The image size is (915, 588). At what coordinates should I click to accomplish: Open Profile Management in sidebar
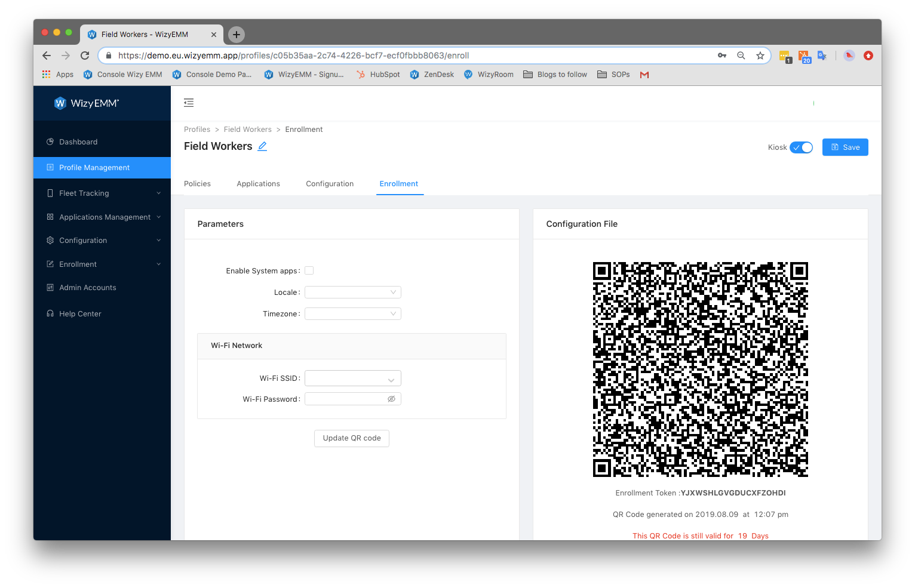[102, 168]
